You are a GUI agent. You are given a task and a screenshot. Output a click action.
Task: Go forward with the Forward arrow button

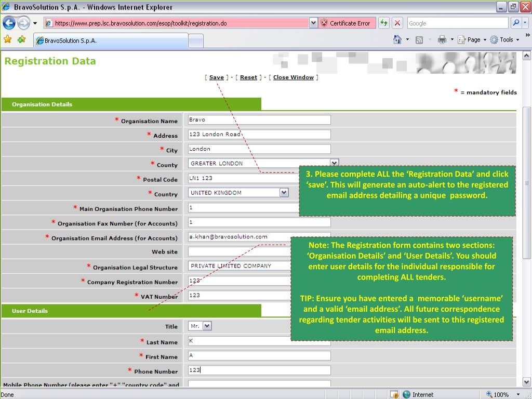(23, 23)
